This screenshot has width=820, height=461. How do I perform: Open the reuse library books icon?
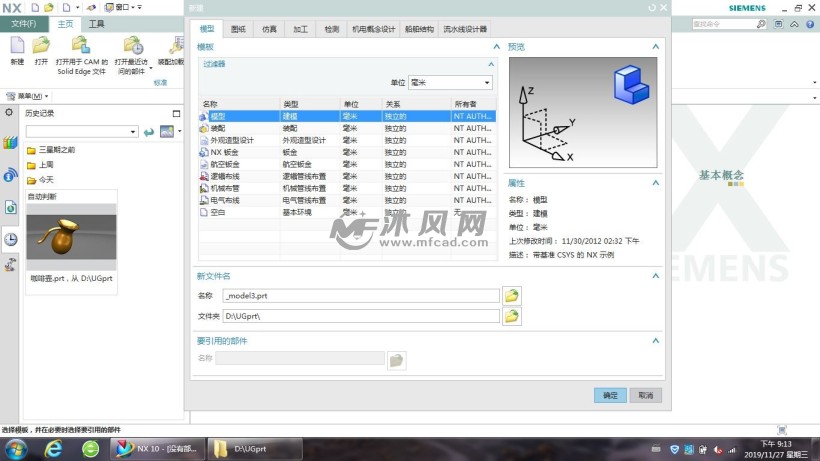tap(10, 142)
